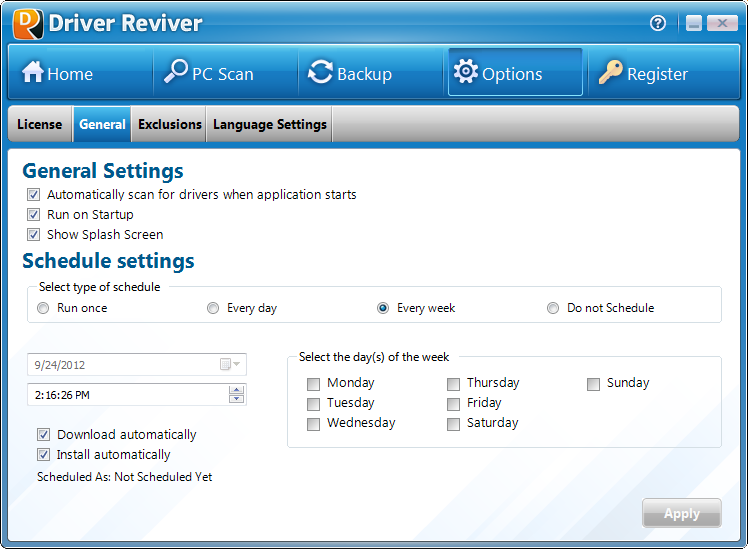The image size is (748, 549).
Task: Click the Apply button
Action: (x=682, y=513)
